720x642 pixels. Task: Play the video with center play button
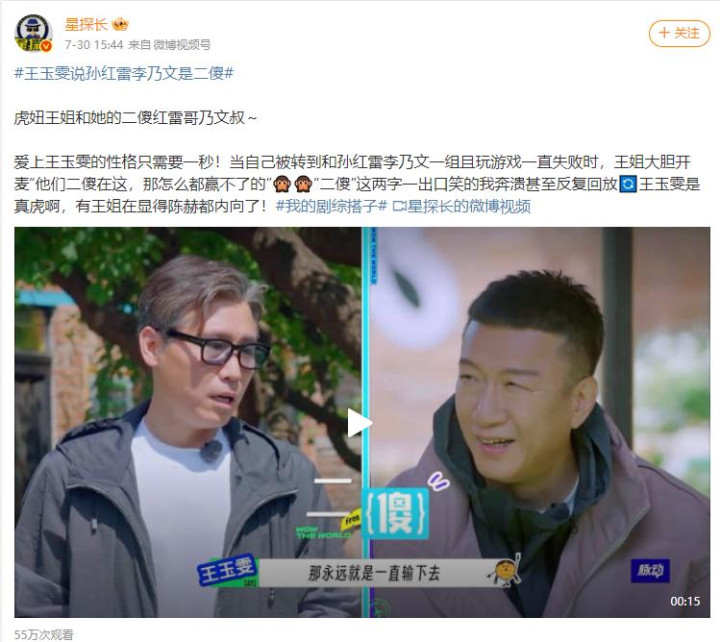[360, 422]
